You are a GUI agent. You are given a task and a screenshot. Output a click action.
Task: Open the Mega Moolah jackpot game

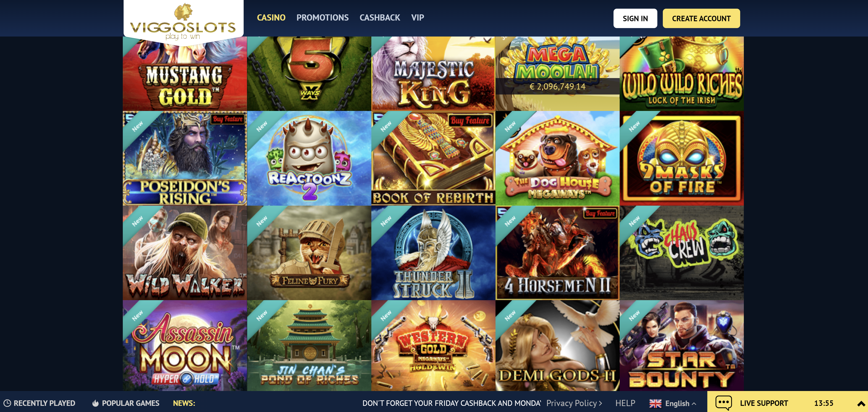pos(557,73)
